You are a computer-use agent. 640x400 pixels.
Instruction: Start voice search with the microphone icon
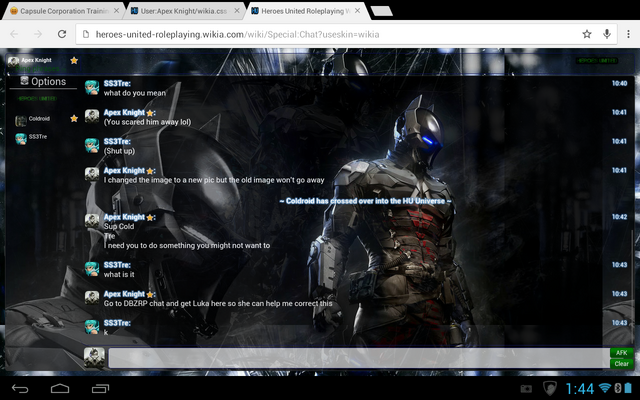tap(607, 34)
